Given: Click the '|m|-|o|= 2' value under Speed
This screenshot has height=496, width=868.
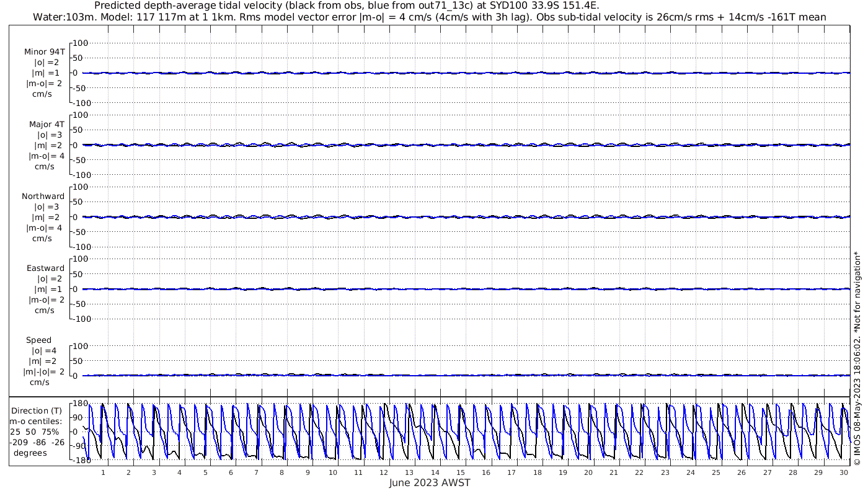Looking at the screenshot, I should 44,371.
